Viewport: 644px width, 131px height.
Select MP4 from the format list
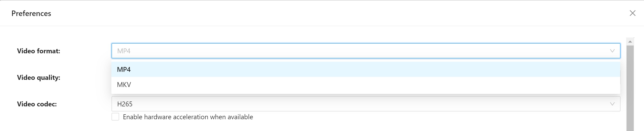[x=366, y=69]
